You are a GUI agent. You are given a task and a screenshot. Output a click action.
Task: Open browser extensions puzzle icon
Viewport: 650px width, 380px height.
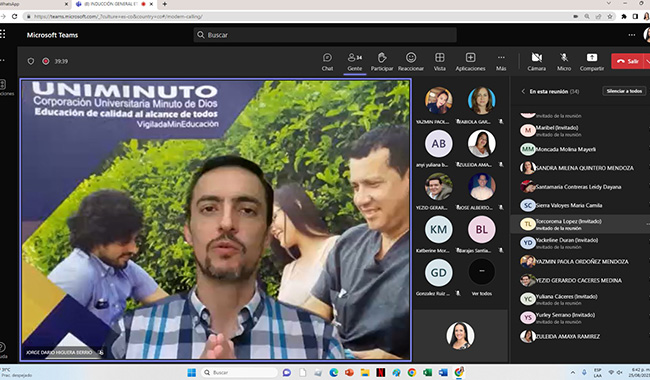point(624,17)
